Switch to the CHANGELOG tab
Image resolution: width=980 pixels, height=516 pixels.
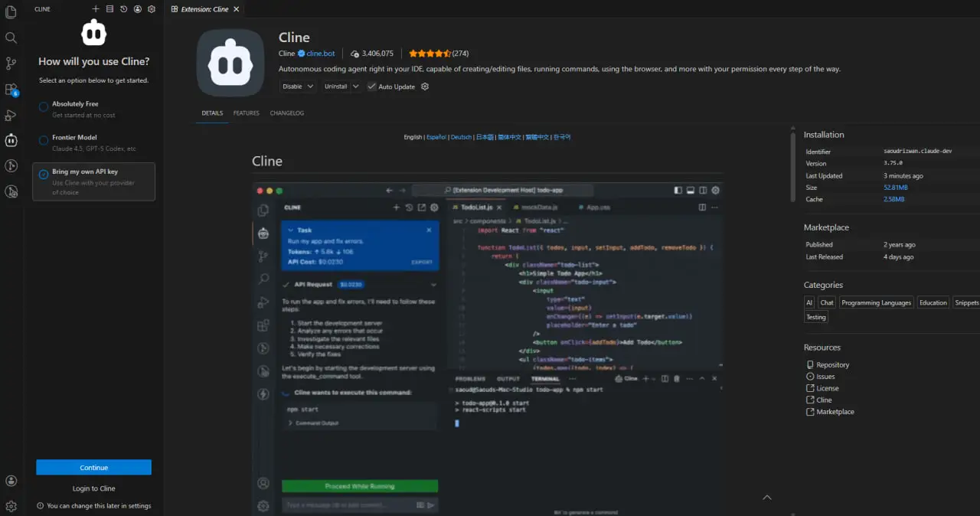(x=287, y=113)
